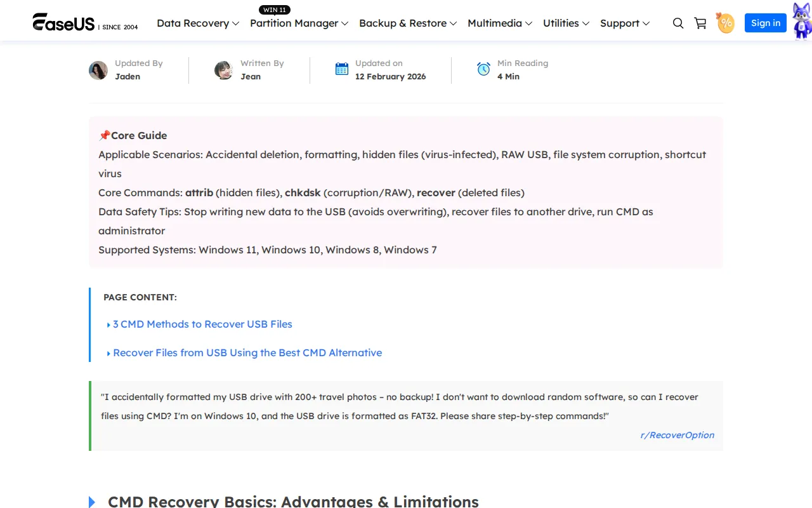Jump to 3 CMD Methods to Recover USB Files
Screen dimensions: 812x508
(202, 324)
